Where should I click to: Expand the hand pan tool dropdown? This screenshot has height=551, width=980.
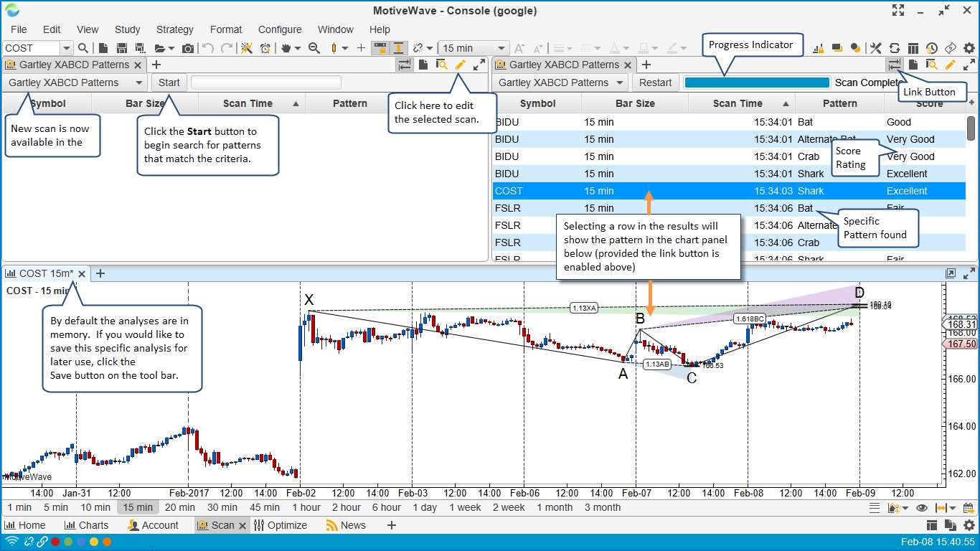coord(296,48)
